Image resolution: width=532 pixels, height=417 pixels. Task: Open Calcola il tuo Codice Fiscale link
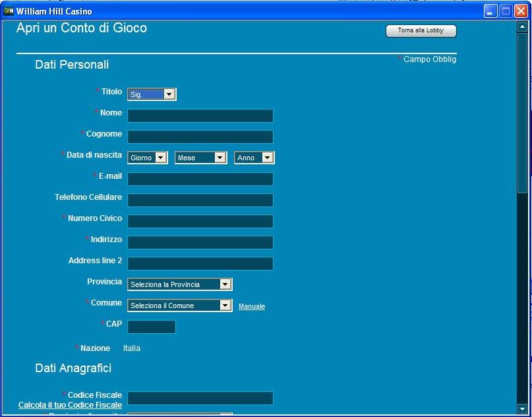71,405
